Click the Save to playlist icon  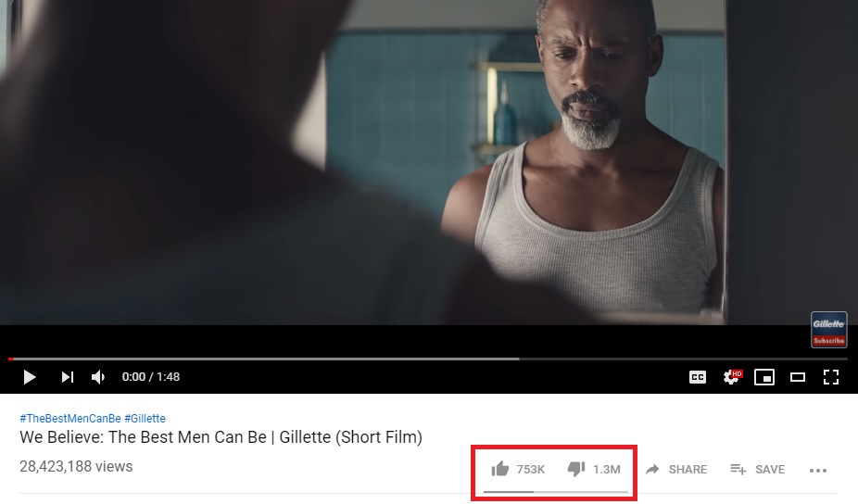(738, 469)
